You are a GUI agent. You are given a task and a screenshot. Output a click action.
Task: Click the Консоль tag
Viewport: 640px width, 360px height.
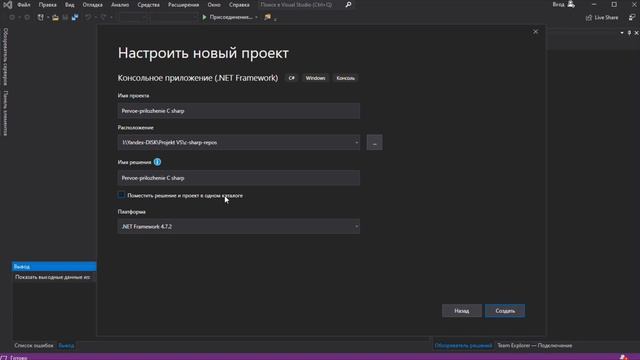click(x=345, y=78)
